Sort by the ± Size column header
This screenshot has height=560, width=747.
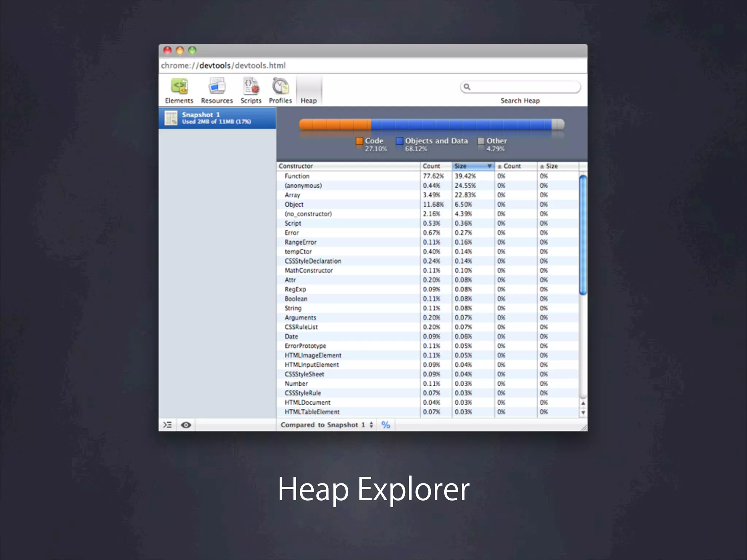tap(558, 166)
